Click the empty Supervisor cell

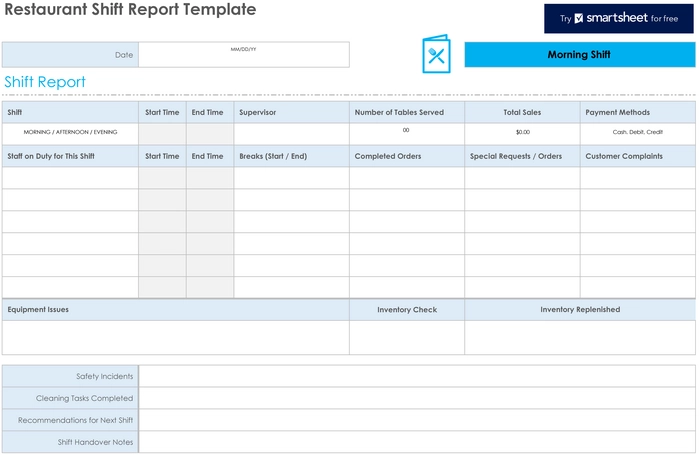(x=292, y=134)
